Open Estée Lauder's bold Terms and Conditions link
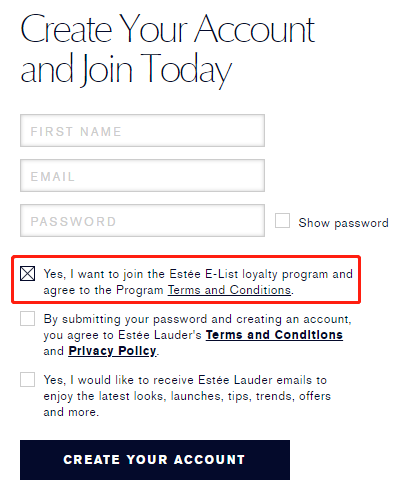The image size is (397, 492). click(x=274, y=335)
